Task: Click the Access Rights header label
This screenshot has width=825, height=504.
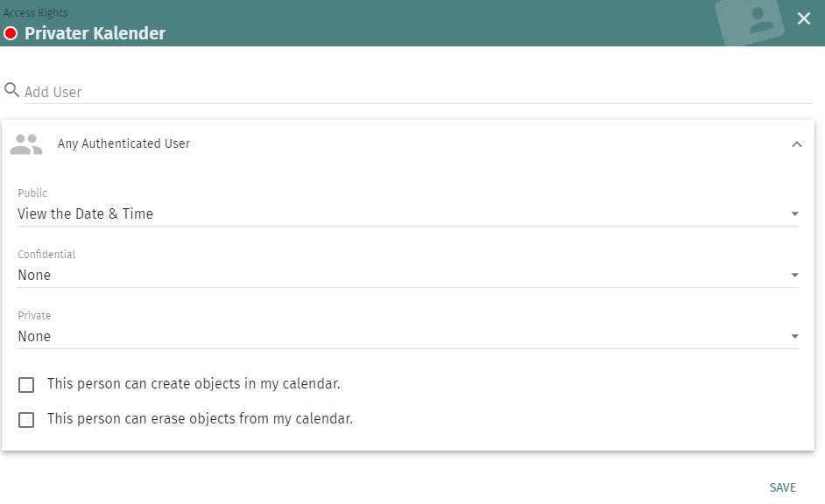Action: 36,13
